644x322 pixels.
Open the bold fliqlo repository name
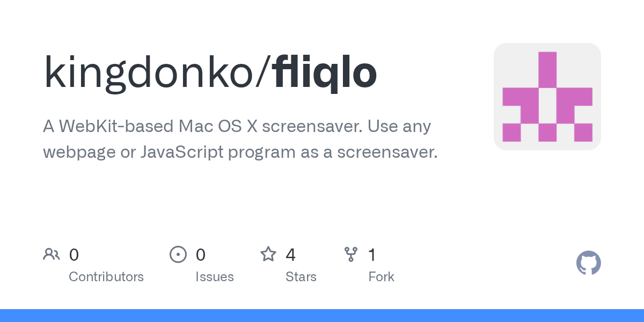[325, 73]
